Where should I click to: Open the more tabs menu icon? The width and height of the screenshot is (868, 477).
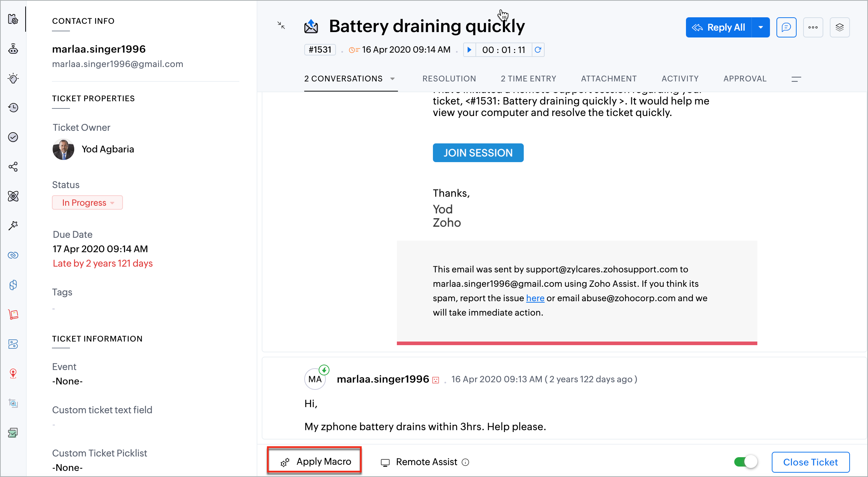[x=796, y=79]
